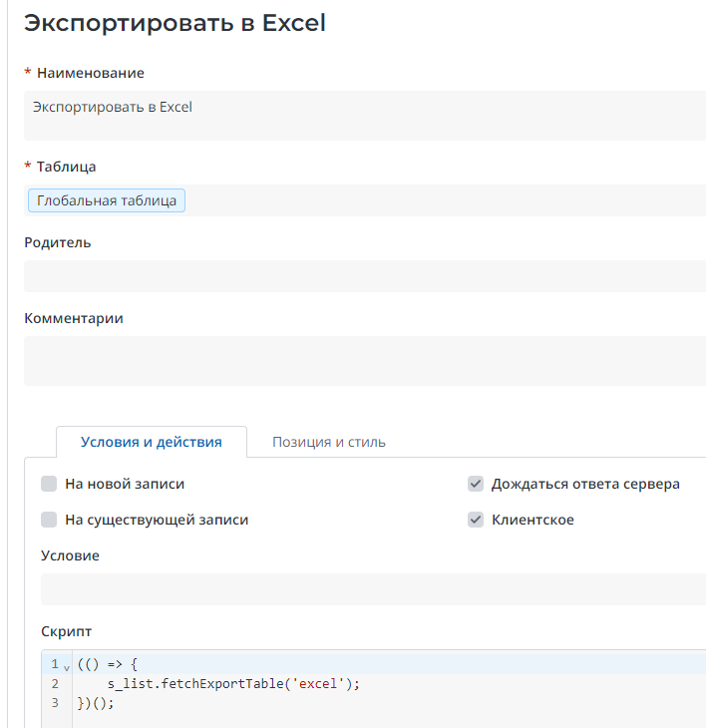Uncheck Дождаться ответа сервера

[476, 484]
